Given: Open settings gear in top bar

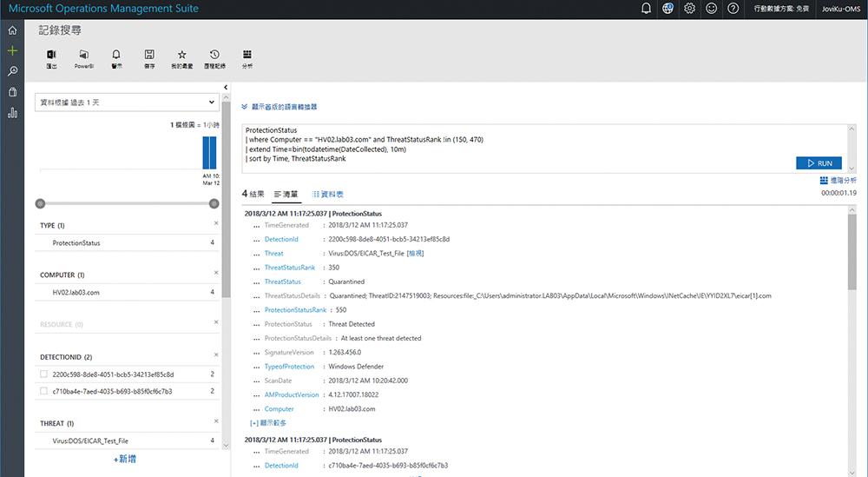Looking at the screenshot, I should [x=689, y=9].
